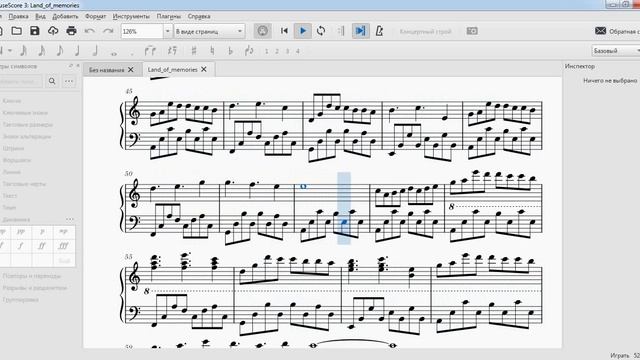Click the palette search text field
This screenshot has height=360, width=640.
click(x=20, y=81)
